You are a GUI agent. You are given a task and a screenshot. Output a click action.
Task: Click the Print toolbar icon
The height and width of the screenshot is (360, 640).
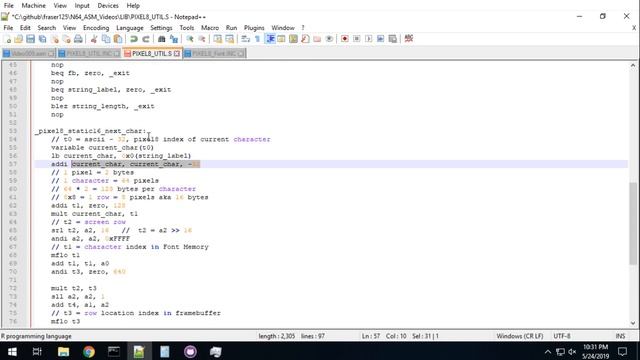click(x=78, y=39)
